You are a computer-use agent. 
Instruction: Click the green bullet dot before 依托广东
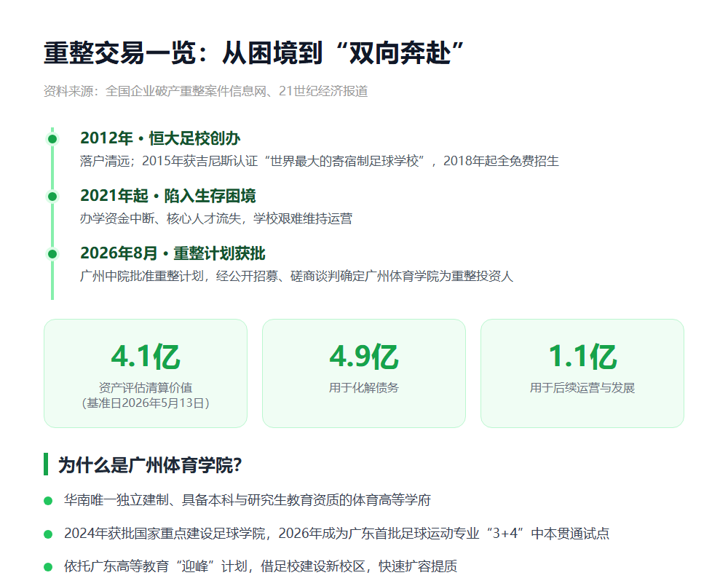(48, 567)
